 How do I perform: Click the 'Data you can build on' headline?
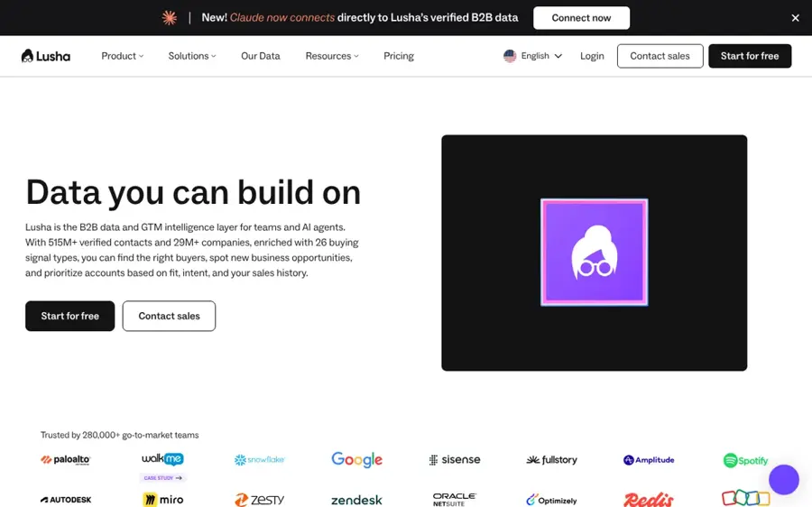pyautogui.click(x=193, y=193)
